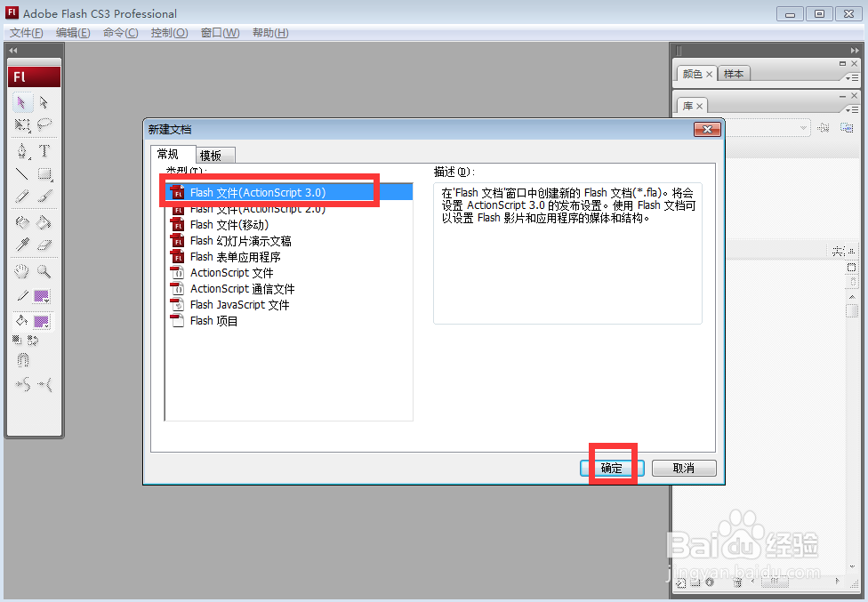The width and height of the screenshot is (868, 602).
Task: Click the pin current library icon
Action: point(824,128)
